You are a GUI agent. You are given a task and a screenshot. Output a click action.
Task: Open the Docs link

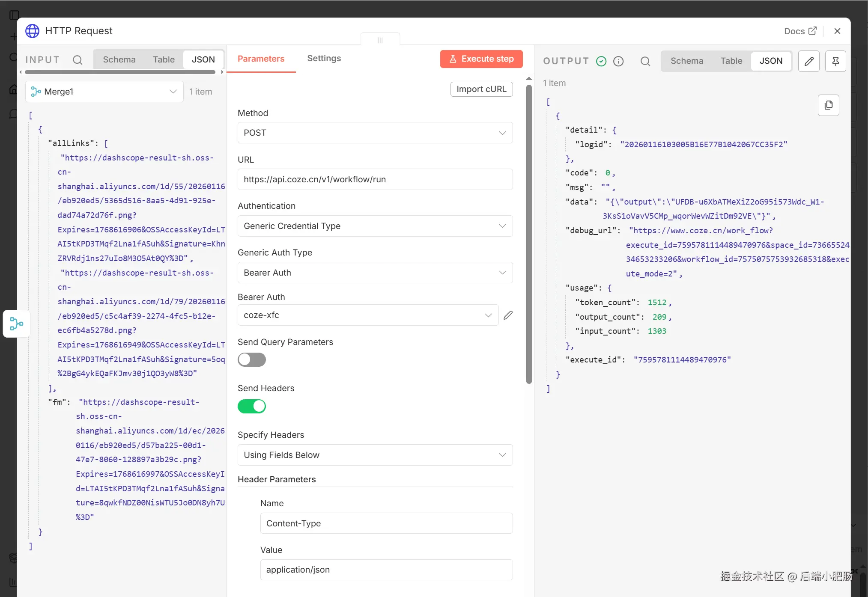(x=800, y=31)
